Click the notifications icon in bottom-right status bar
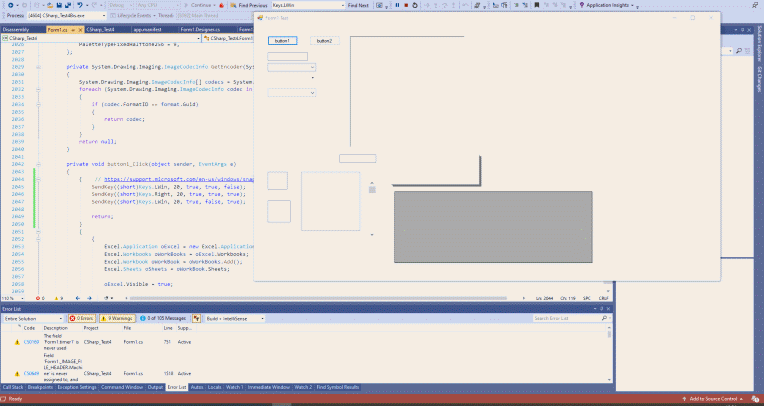The height and width of the screenshot is (406, 764). point(755,399)
